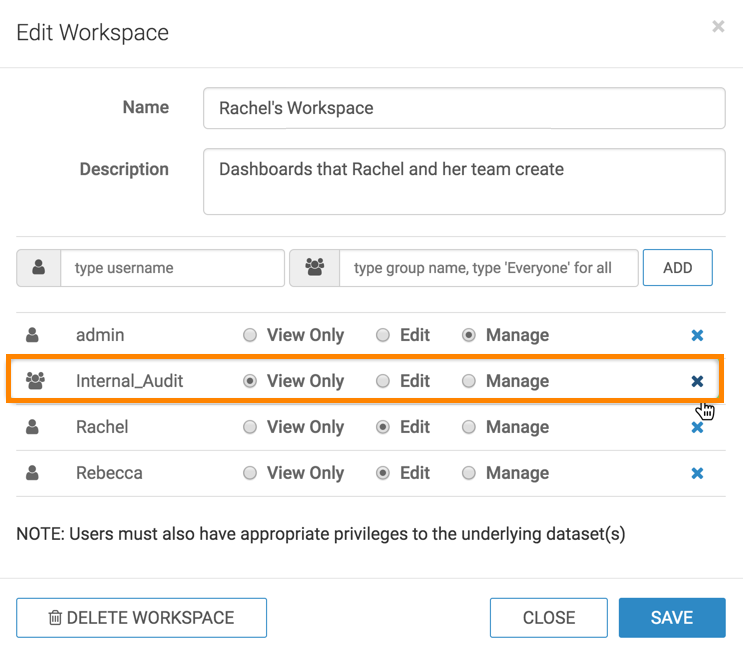Click the user icon beside username field
This screenshot has height=656, width=743.
click(39, 268)
